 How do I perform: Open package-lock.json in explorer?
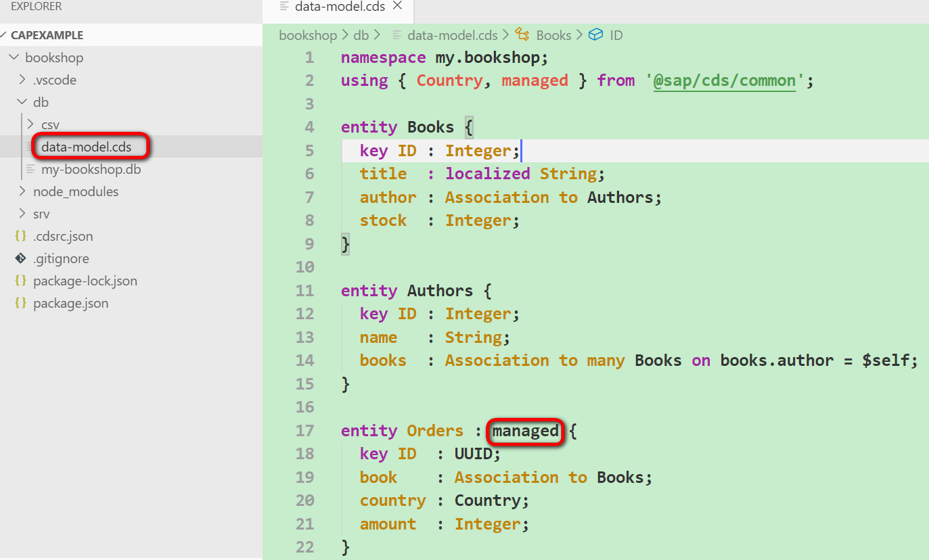(x=85, y=281)
